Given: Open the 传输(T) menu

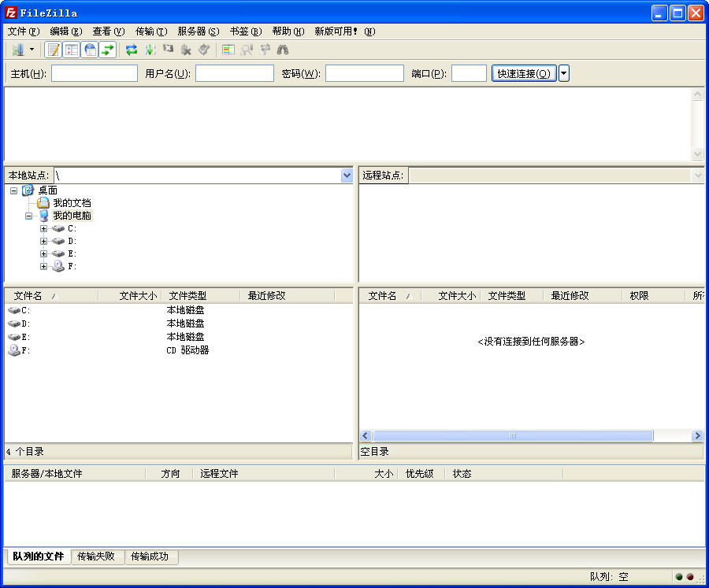Looking at the screenshot, I should (150, 31).
